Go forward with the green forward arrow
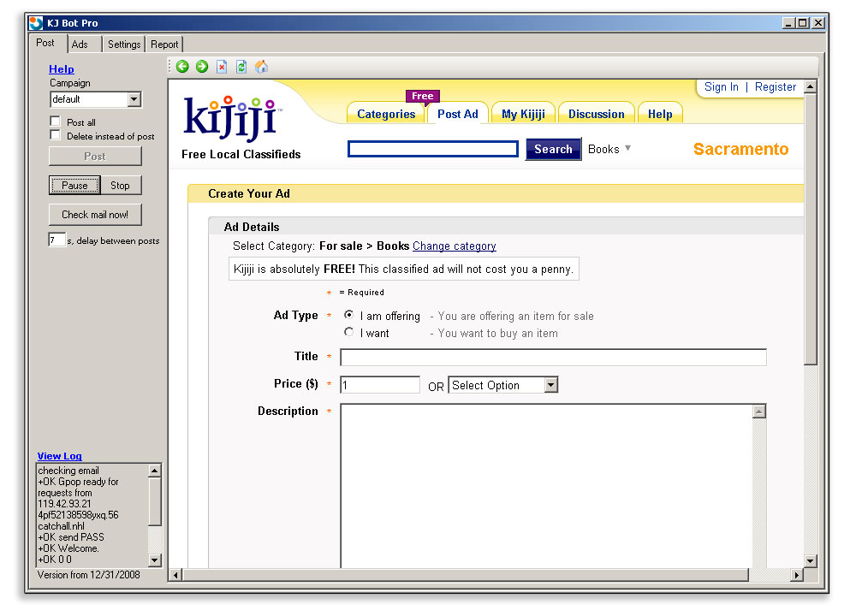 pos(202,67)
